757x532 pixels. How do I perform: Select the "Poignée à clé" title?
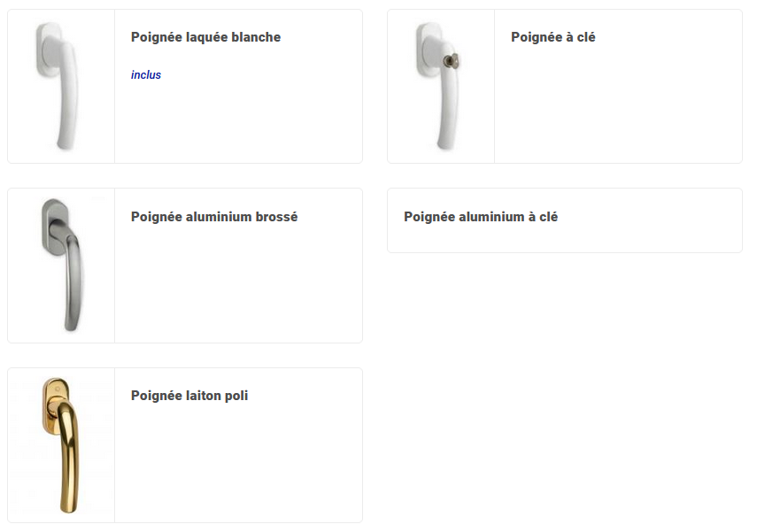pyautogui.click(x=552, y=37)
